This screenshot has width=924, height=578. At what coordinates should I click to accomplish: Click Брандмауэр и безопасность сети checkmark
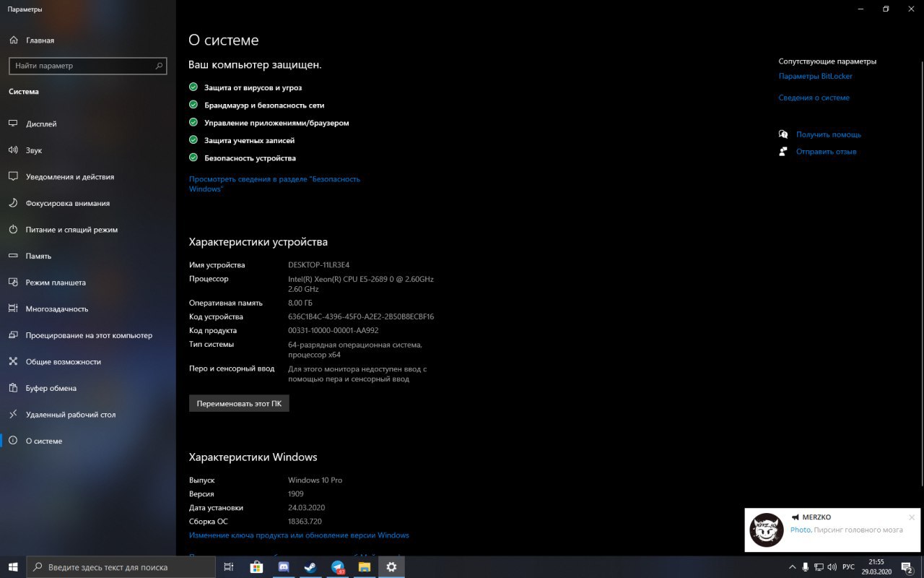193,105
